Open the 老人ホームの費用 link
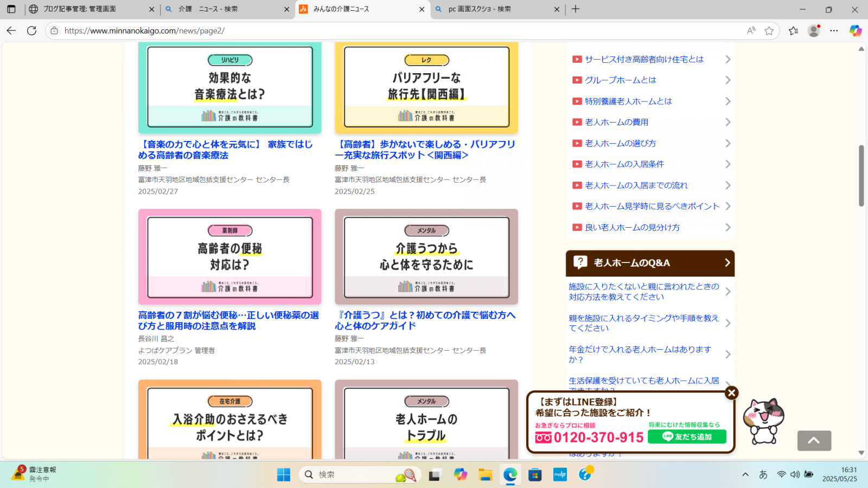Image resolution: width=868 pixels, height=488 pixels. coord(616,123)
